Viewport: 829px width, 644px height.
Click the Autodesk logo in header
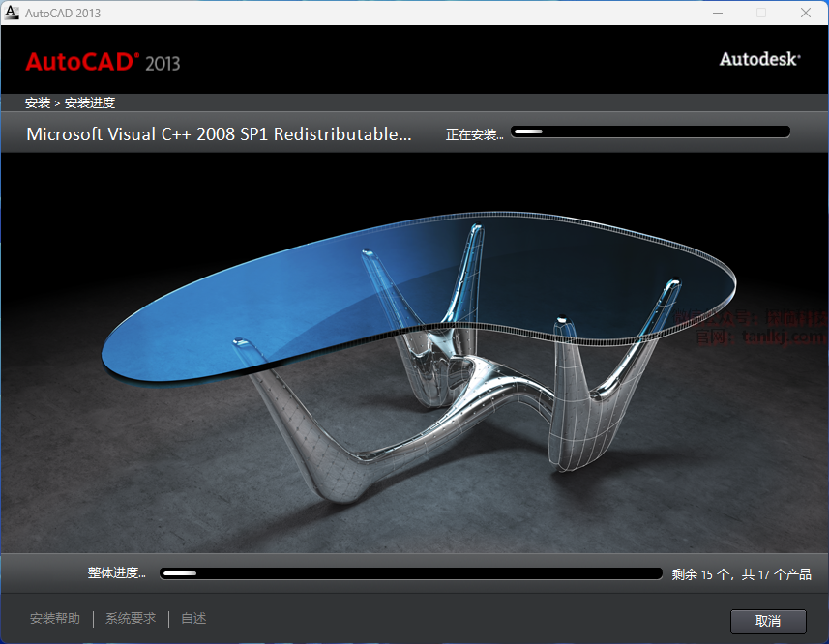click(759, 59)
